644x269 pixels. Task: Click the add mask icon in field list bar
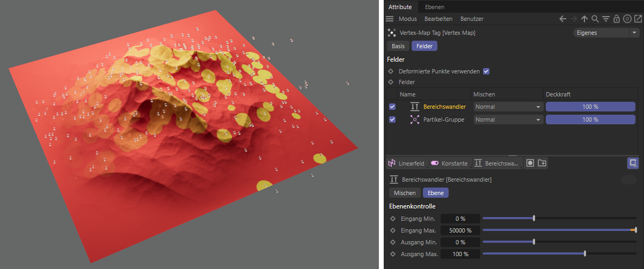(530, 163)
